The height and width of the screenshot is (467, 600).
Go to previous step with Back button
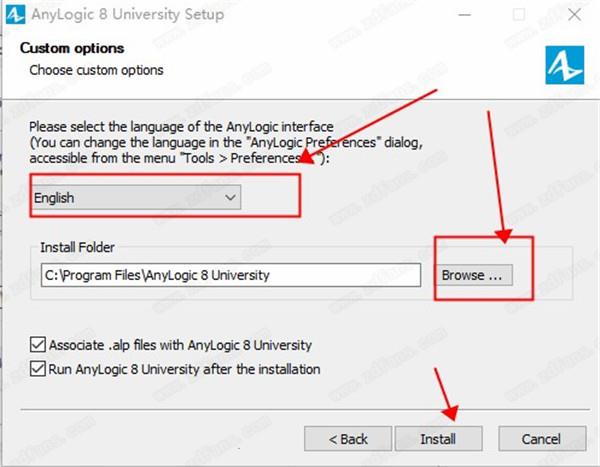348,439
